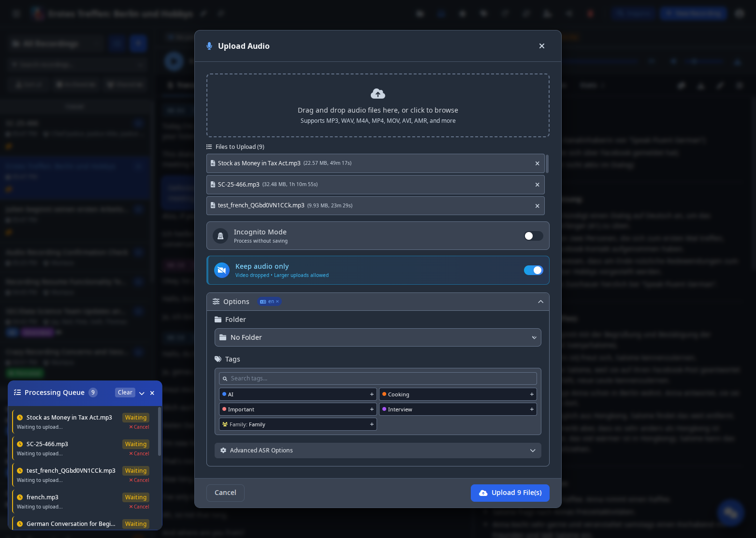Close the Upload Audio dialog
This screenshot has height=538, width=756.
pos(542,46)
